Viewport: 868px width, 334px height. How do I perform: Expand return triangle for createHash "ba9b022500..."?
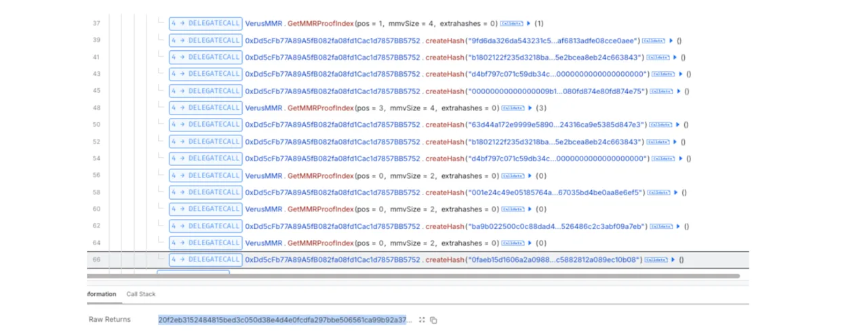pos(679,226)
